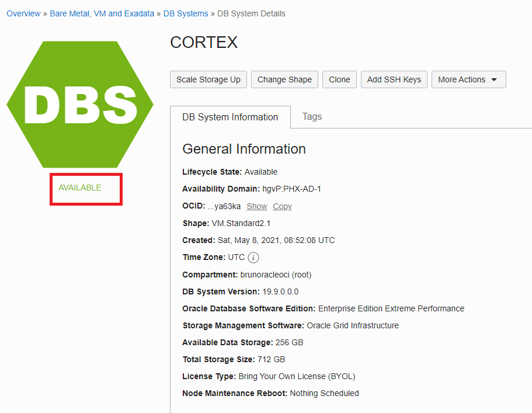Click Bring Your Own License (BYOL) text

click(297, 376)
